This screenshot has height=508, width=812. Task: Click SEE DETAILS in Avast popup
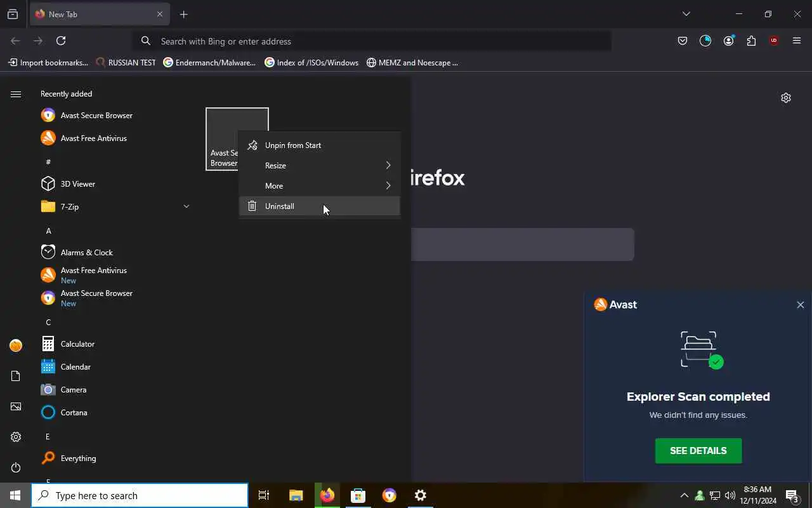click(698, 451)
